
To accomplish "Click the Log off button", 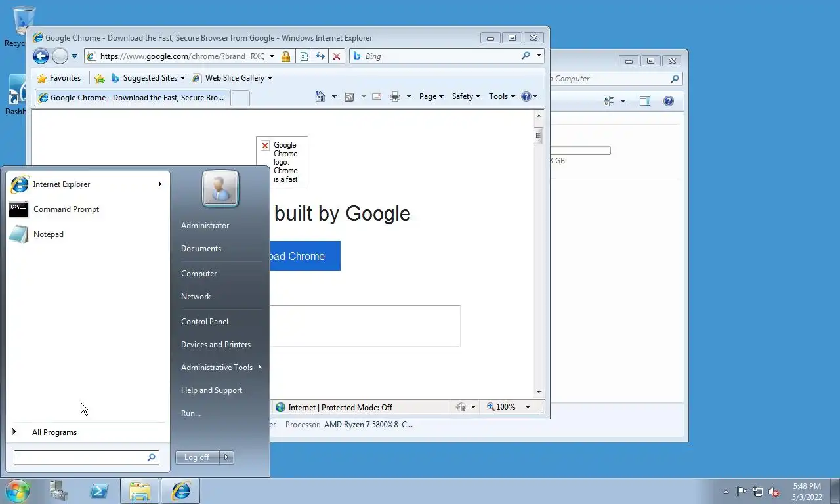I will point(198,457).
